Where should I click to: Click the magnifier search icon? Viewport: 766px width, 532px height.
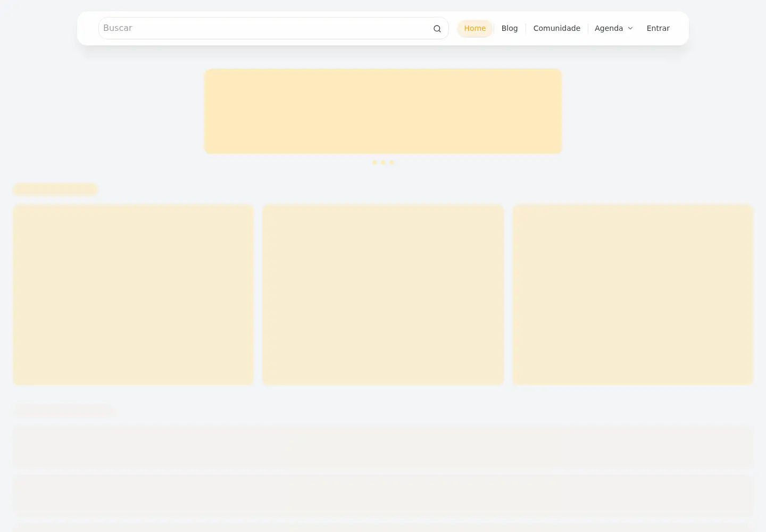click(437, 29)
